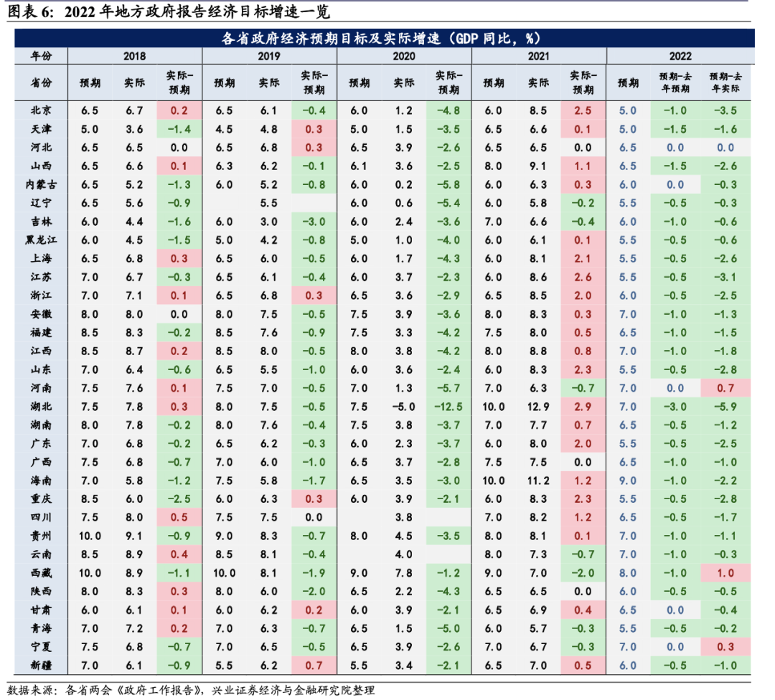Click the 黑龙江 row label
Image resolution: width=775 pixels, height=700 pixels.
pyautogui.click(x=41, y=240)
